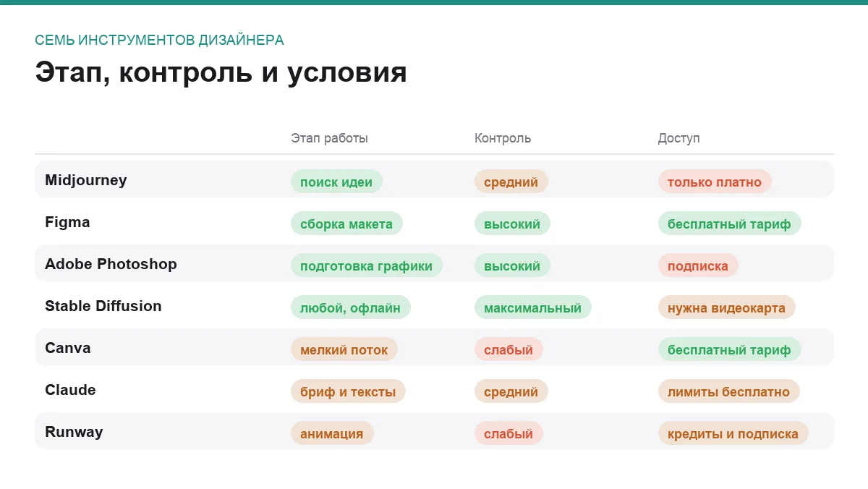
Task: Select the Canva row name
Action: coord(68,348)
